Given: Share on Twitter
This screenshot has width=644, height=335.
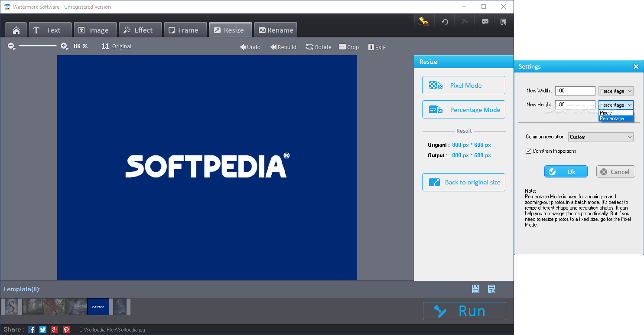Looking at the screenshot, I should tap(43, 329).
